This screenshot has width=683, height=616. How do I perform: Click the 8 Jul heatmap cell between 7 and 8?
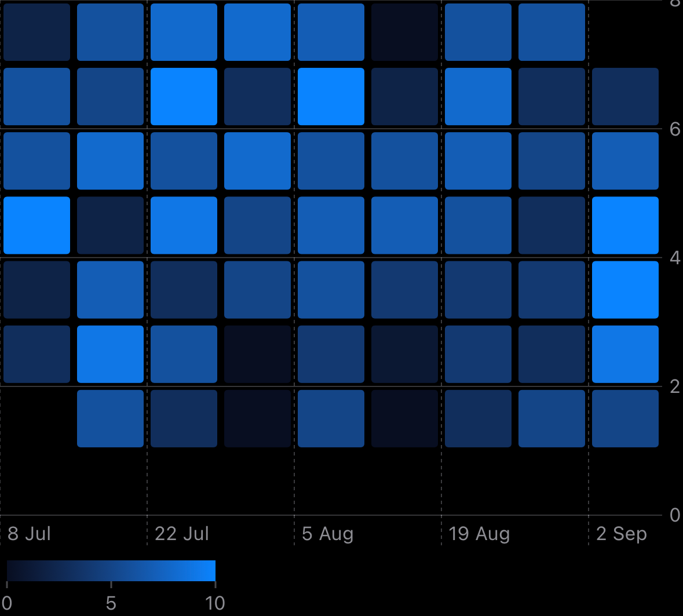(x=36, y=32)
